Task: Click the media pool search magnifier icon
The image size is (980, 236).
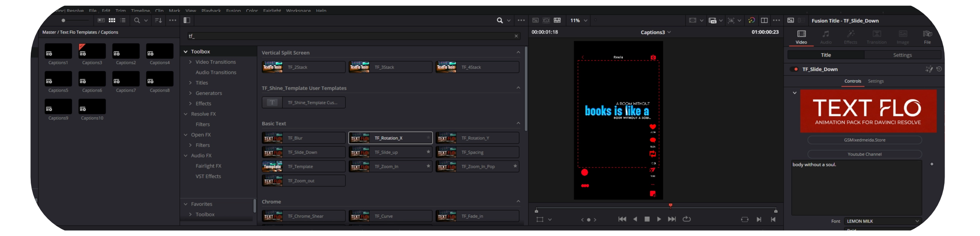Action: click(x=137, y=20)
